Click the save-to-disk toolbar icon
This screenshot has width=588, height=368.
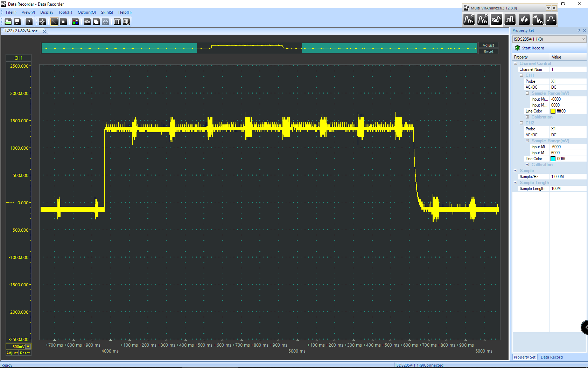[x=17, y=22]
